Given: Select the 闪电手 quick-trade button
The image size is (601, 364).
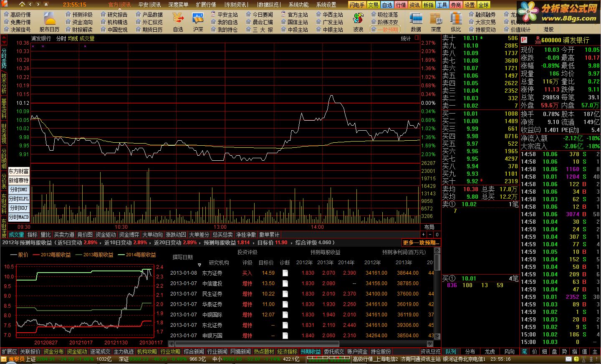Looking at the screenshot, I should (x=357, y=5).
